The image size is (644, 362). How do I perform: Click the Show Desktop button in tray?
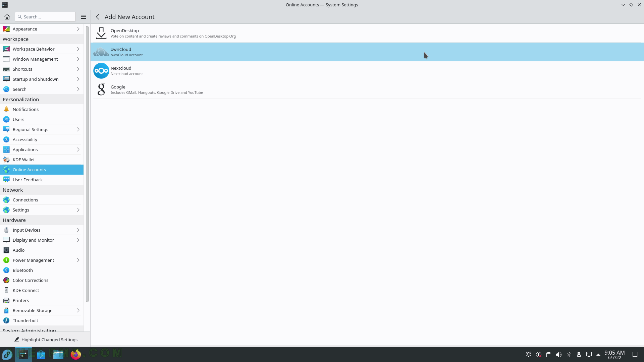(635, 355)
